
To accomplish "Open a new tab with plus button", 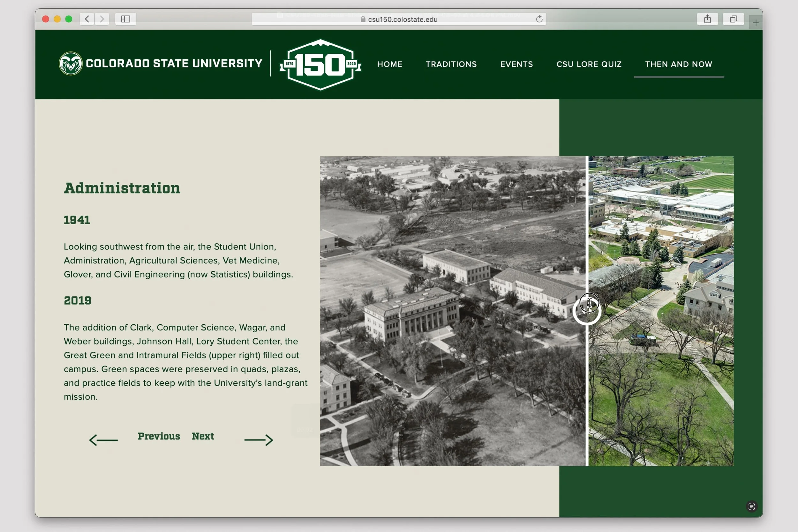I will point(756,23).
